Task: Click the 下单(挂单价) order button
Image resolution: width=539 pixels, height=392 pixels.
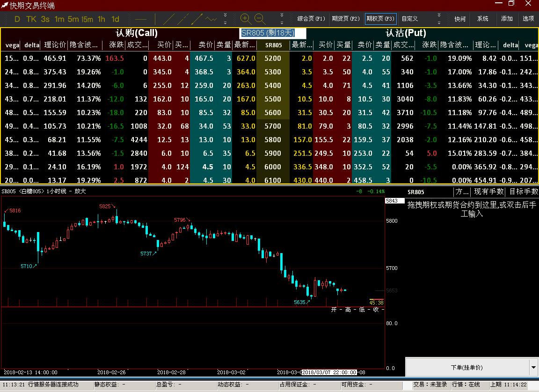Action: [x=467, y=367]
